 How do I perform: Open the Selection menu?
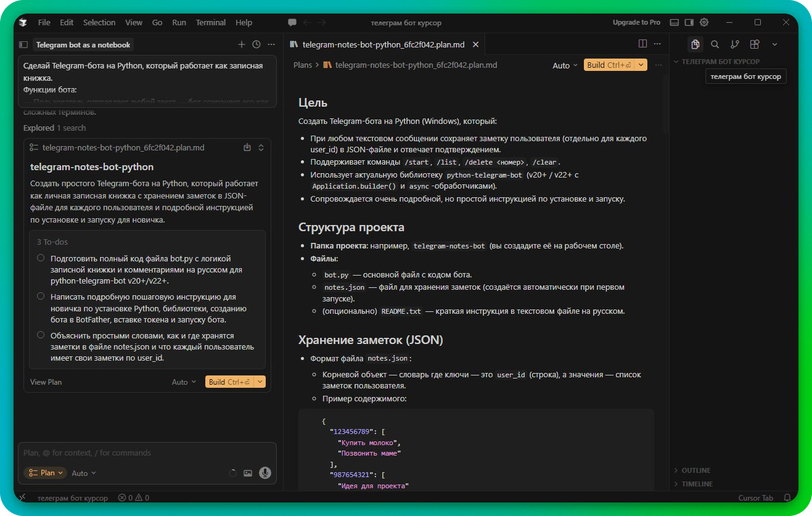click(x=99, y=22)
